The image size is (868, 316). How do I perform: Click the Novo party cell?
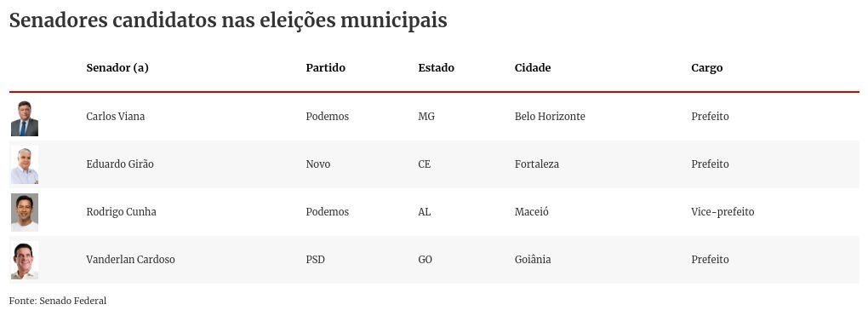tap(318, 164)
